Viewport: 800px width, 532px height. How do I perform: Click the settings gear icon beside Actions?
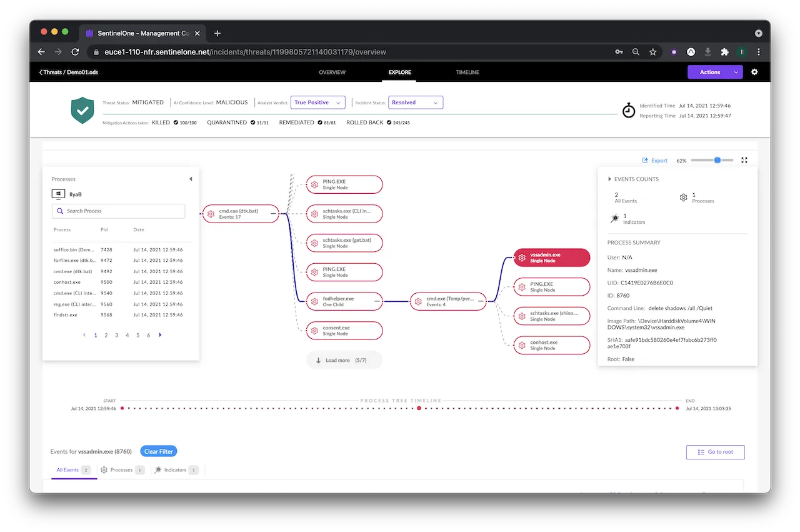point(754,72)
